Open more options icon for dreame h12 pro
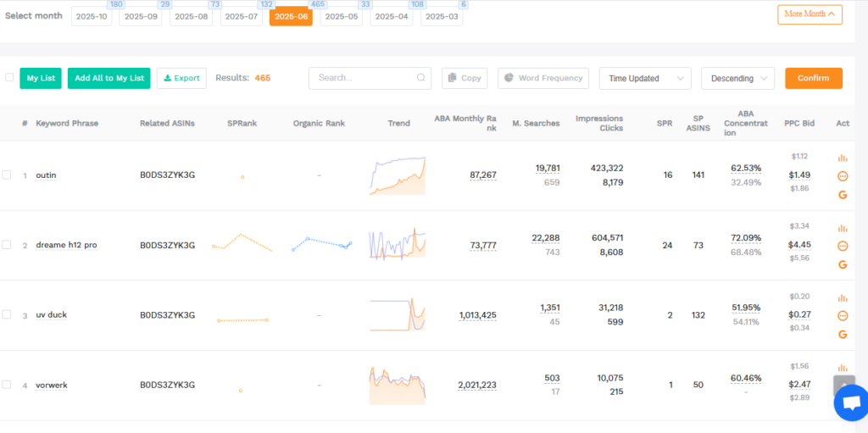This screenshot has height=433, width=868. pos(843,246)
